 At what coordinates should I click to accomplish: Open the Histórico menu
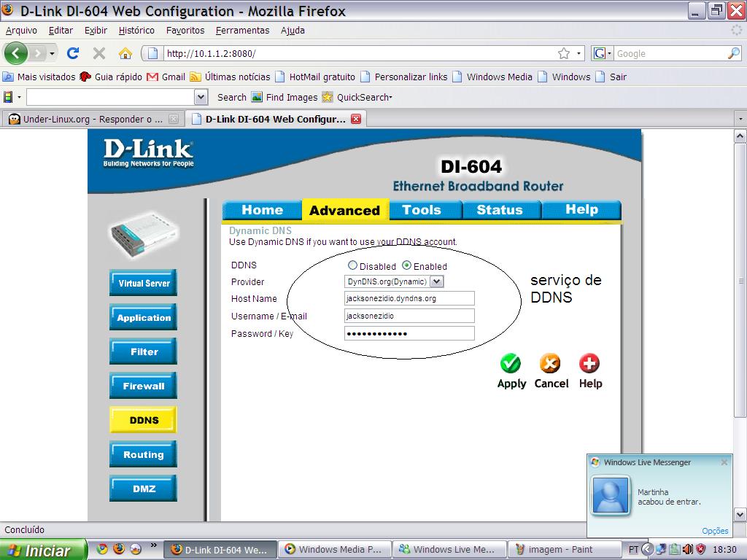point(136,31)
